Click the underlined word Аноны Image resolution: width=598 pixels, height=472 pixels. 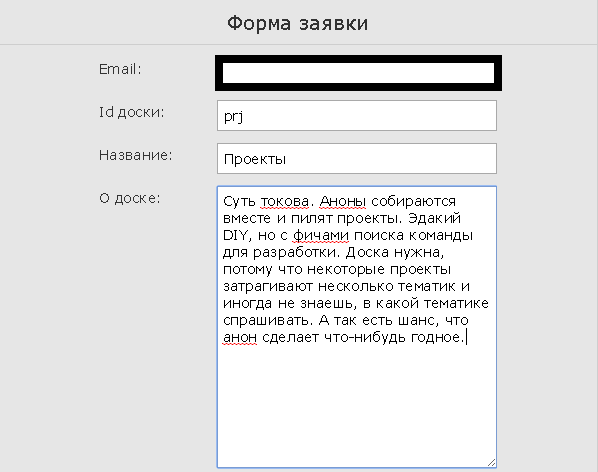point(342,201)
